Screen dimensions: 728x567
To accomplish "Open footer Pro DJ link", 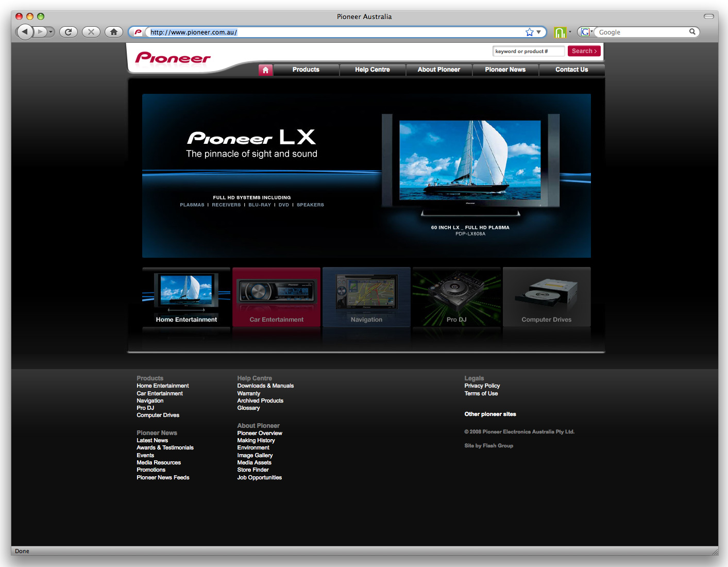I will pyautogui.click(x=145, y=408).
